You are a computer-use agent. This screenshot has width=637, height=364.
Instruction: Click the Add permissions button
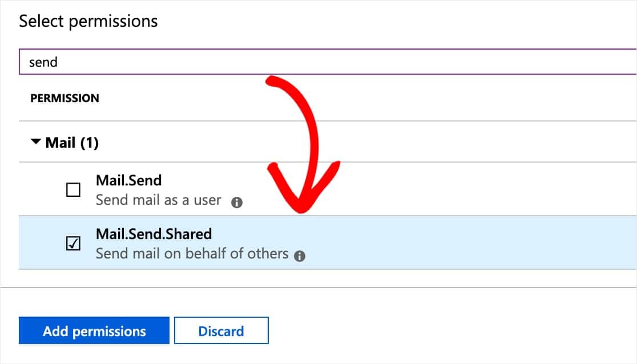coord(94,331)
